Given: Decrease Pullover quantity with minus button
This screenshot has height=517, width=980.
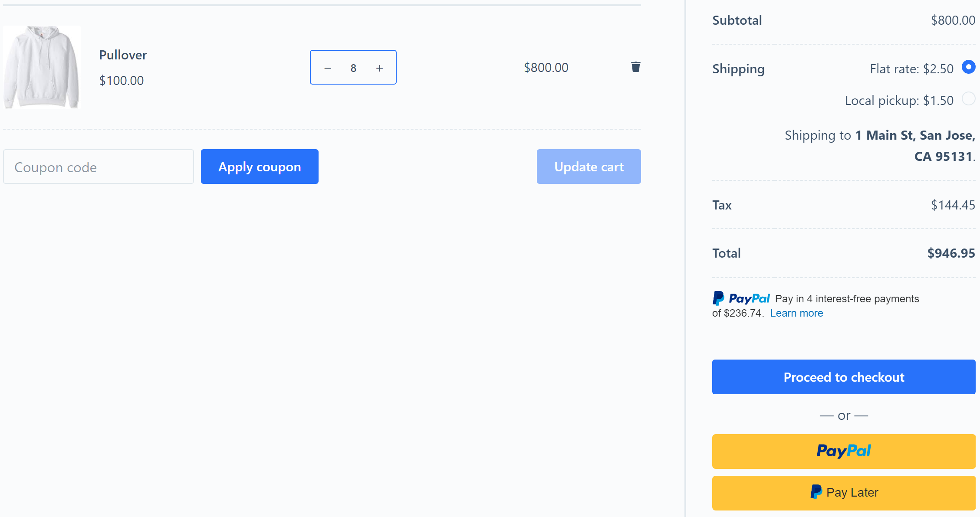Looking at the screenshot, I should (x=328, y=68).
